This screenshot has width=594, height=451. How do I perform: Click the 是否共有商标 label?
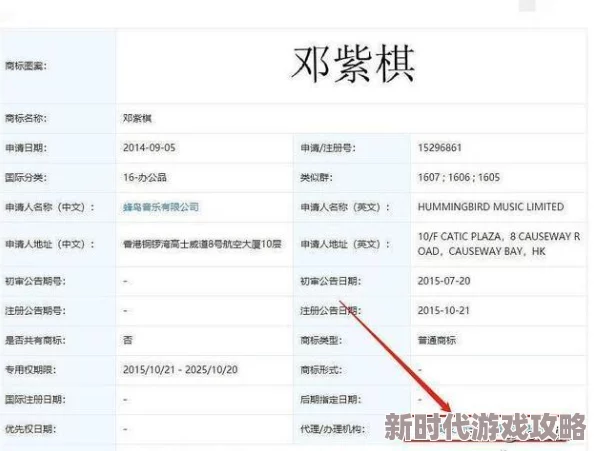tap(35, 340)
